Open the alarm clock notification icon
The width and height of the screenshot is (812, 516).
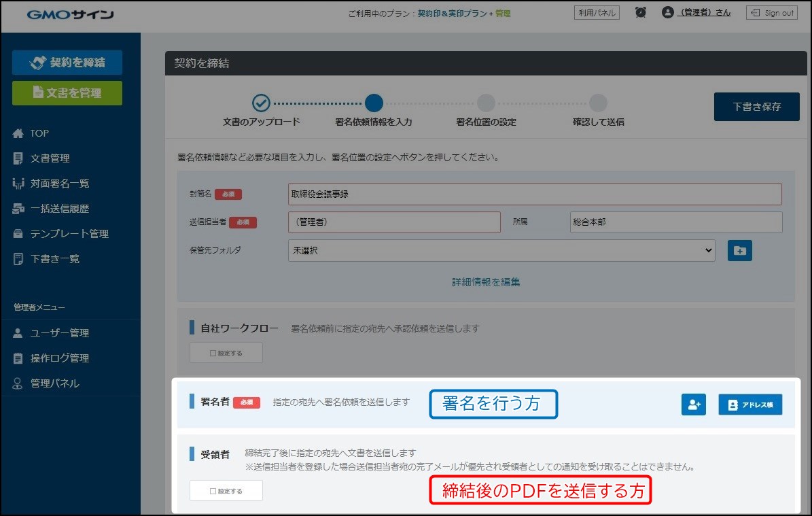(x=641, y=12)
